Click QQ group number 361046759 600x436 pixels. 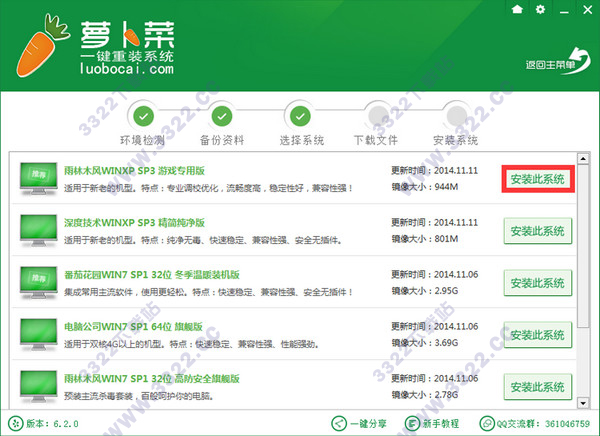point(567,424)
